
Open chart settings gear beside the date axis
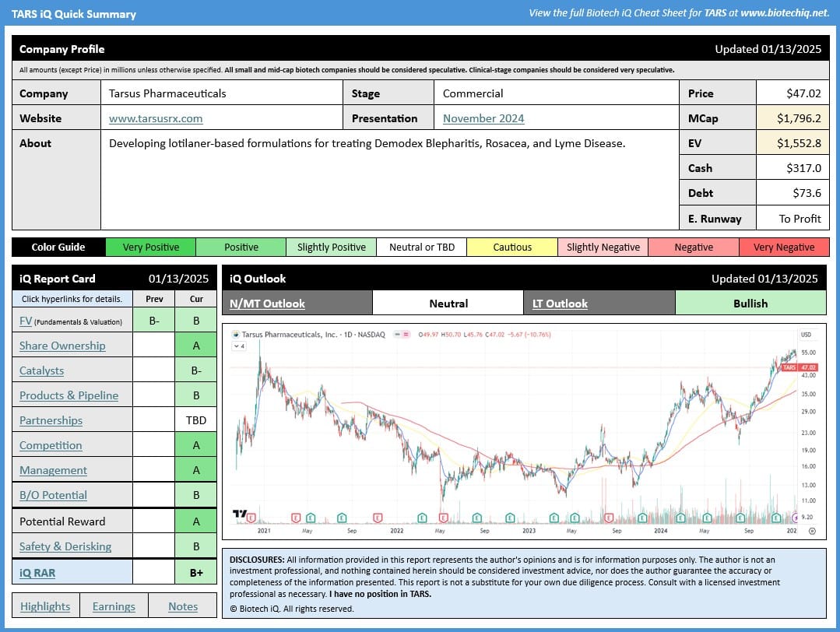click(x=812, y=532)
